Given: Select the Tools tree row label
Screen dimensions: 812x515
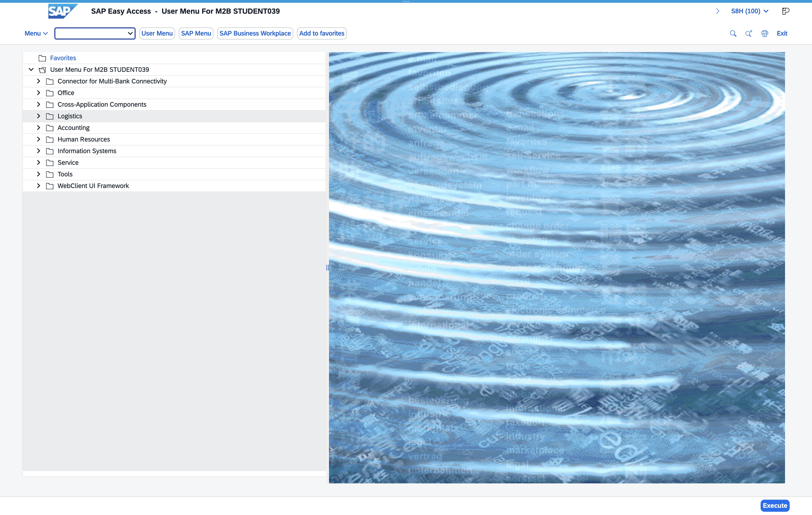Looking at the screenshot, I should (65, 174).
